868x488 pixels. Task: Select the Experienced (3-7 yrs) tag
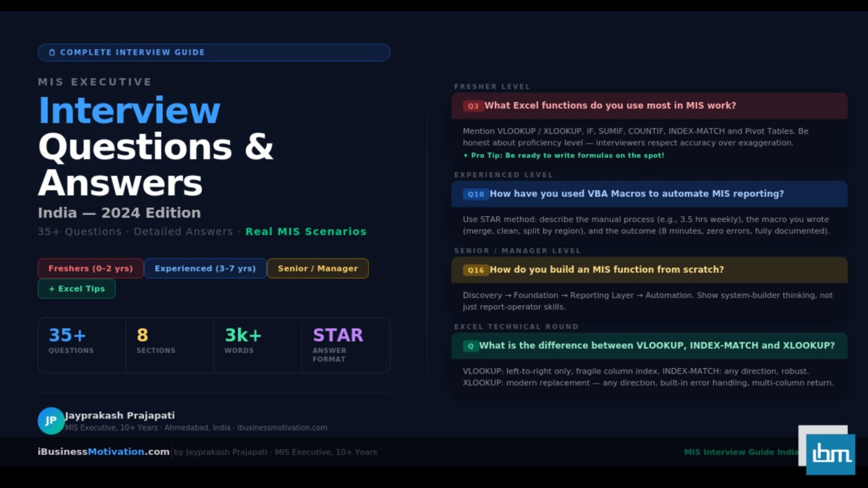coord(205,268)
